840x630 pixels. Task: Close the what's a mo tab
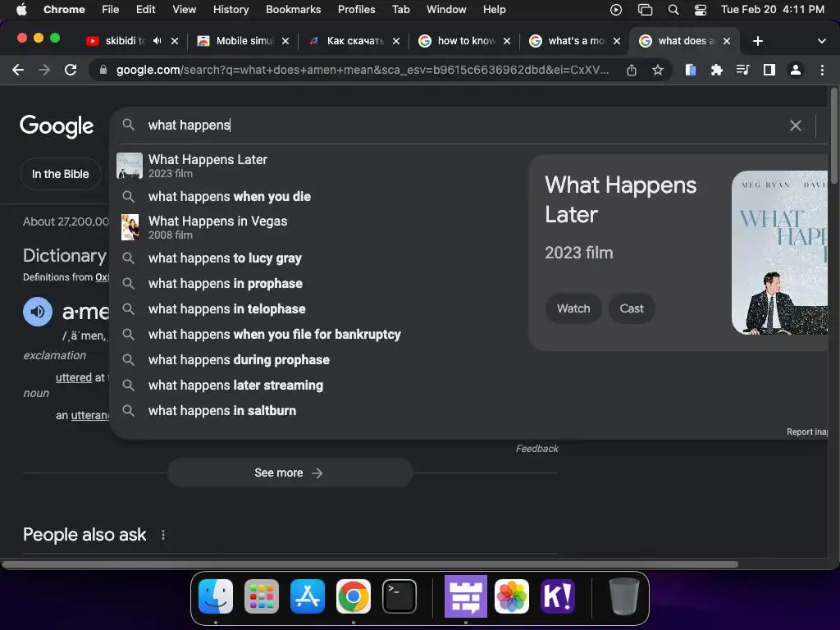617,41
